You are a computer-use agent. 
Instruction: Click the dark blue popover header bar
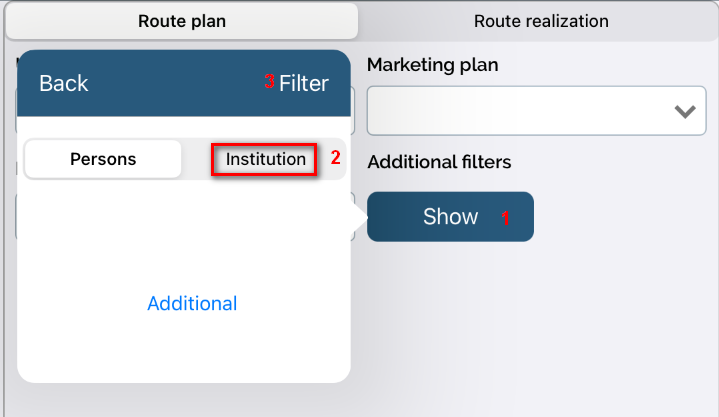click(160, 83)
